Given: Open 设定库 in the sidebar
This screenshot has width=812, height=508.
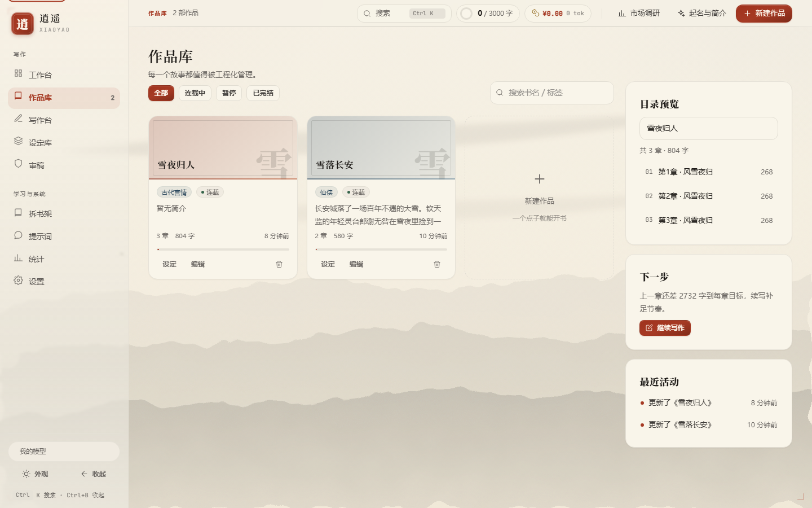Looking at the screenshot, I should (64, 142).
